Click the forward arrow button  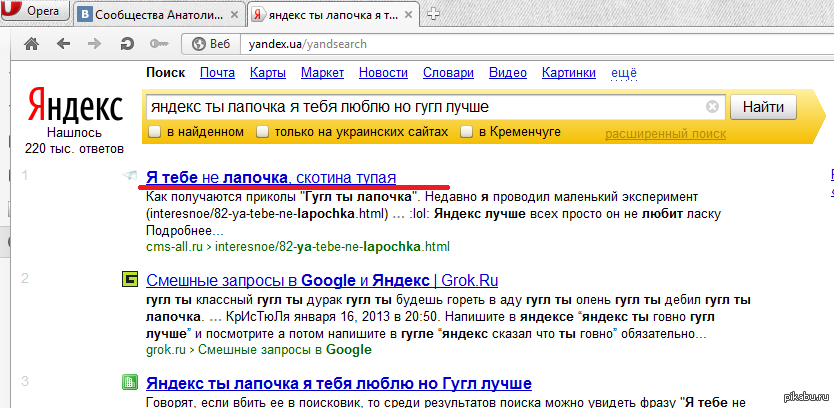click(x=94, y=44)
